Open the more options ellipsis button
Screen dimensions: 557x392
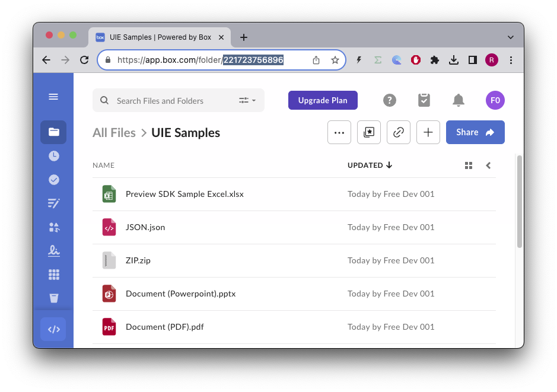(x=339, y=132)
